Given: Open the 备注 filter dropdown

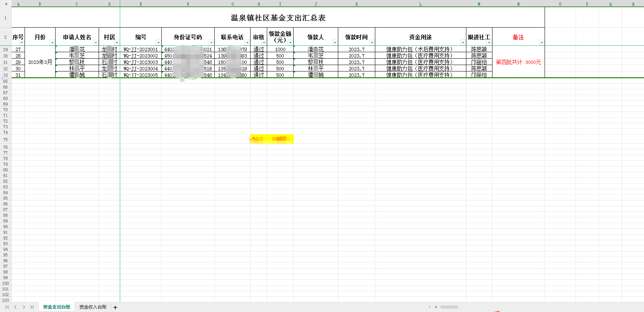Looking at the screenshot, I should (542, 43).
